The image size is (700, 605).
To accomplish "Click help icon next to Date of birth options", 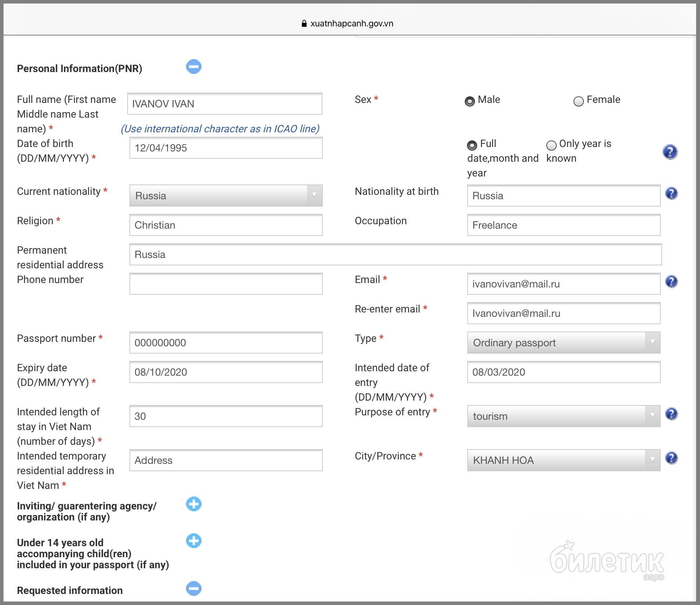I will 670,152.
